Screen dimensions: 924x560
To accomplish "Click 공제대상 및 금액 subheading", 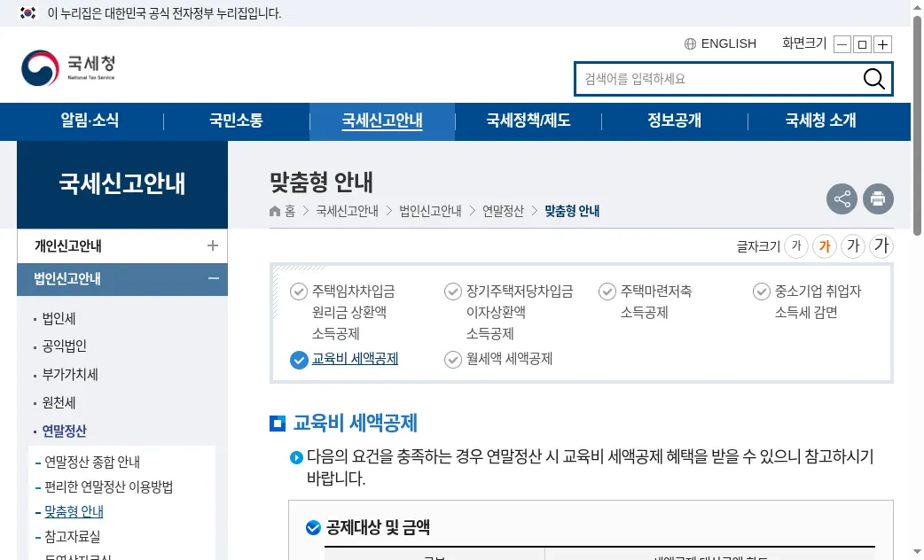I will tap(378, 527).
